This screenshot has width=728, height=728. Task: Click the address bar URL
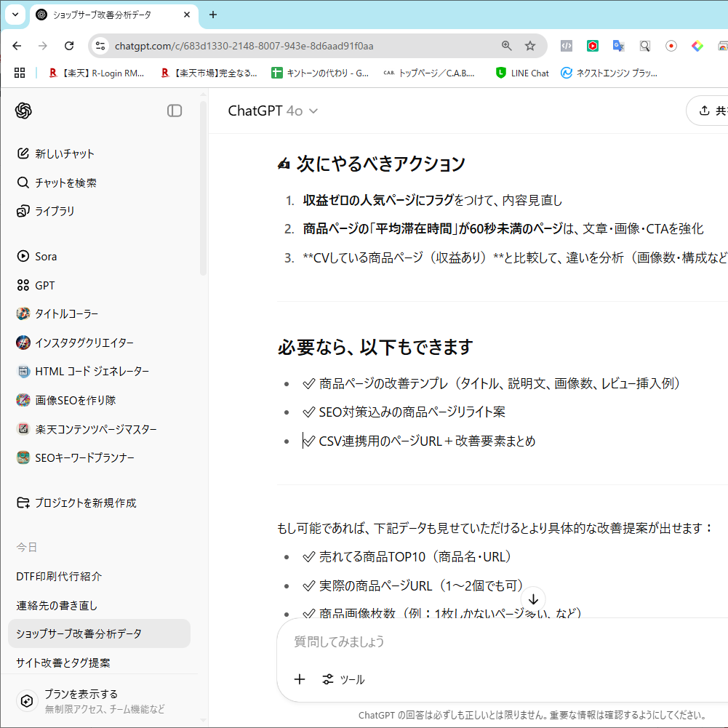(244, 46)
